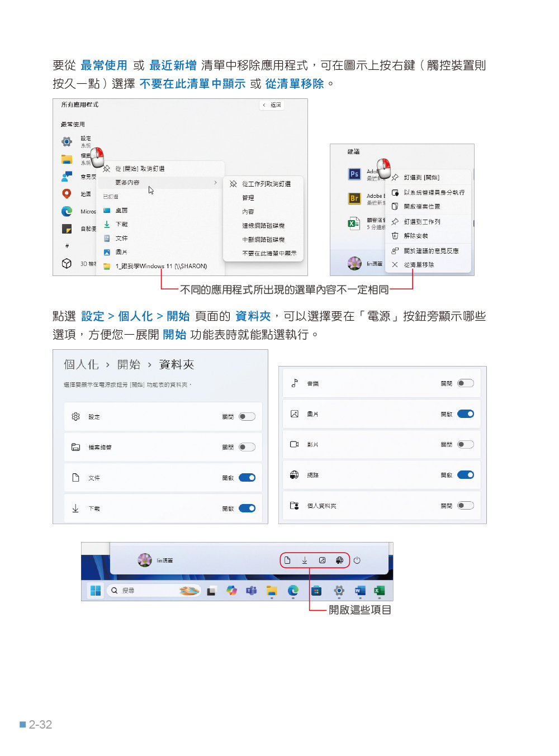The height and width of the screenshot is (756, 559).
Task: Disable the 文件 folder toggle
Action: [x=247, y=478]
